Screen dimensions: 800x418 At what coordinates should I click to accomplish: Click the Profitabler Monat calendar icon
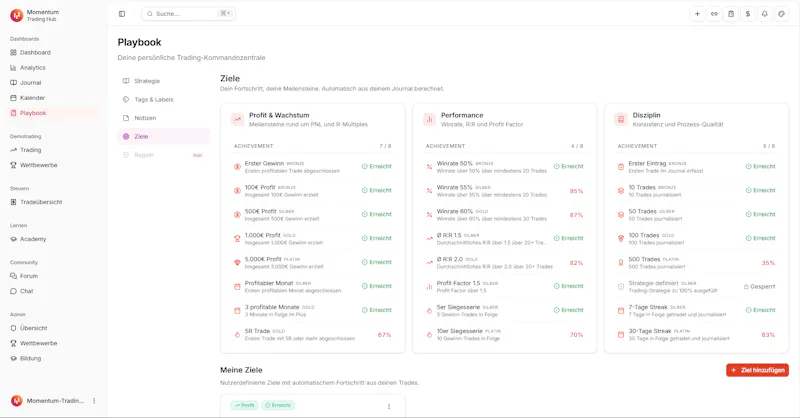tap(237, 286)
